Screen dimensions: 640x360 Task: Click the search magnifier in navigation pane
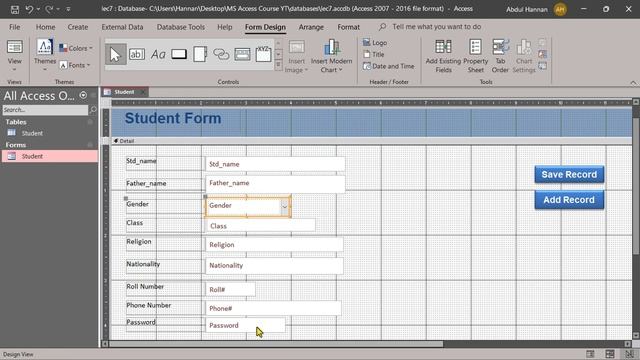pos(93,110)
